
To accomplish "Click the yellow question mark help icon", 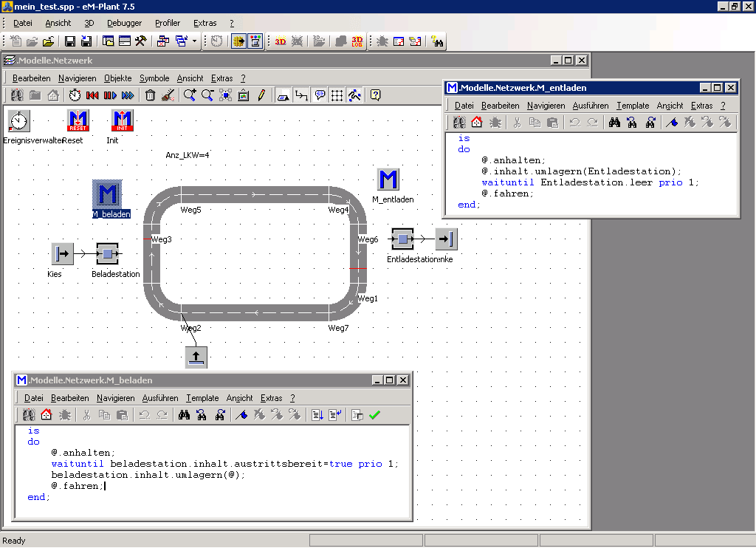I will pyautogui.click(x=376, y=95).
